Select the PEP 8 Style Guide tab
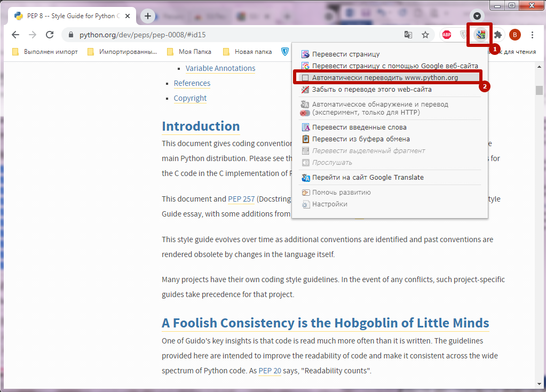Image resolution: width=546 pixels, height=392 pixels. coord(73,16)
